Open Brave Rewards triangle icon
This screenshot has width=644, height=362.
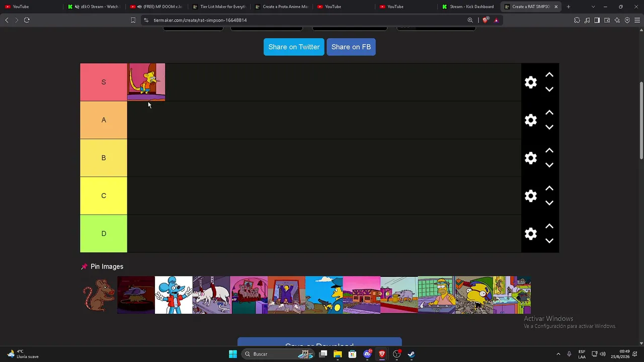(496, 20)
